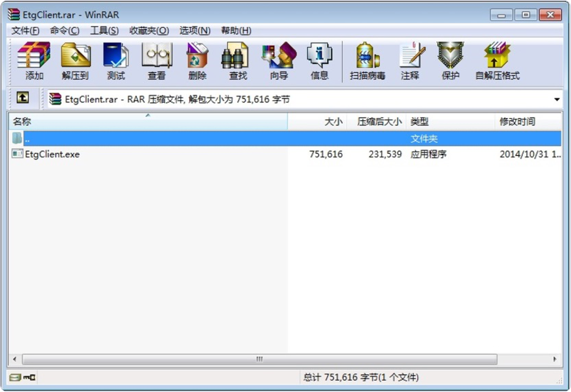Screen dimensions: 571x392
Task: Click the address bar archive path text
Action: click(177, 99)
